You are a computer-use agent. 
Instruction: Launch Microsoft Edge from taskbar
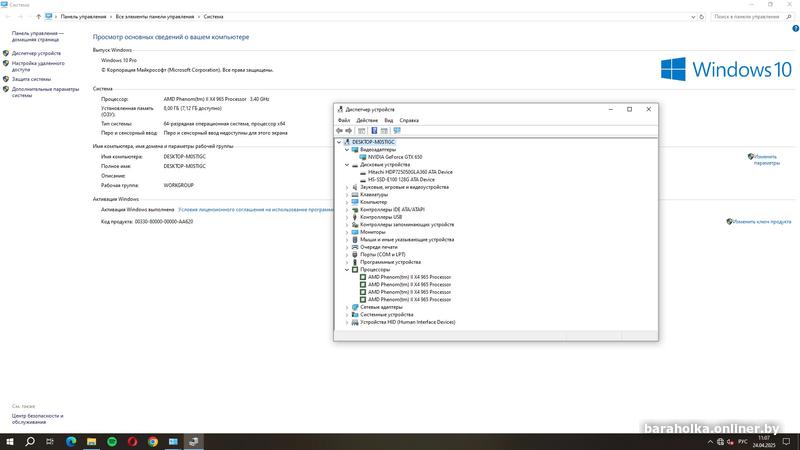point(71,441)
